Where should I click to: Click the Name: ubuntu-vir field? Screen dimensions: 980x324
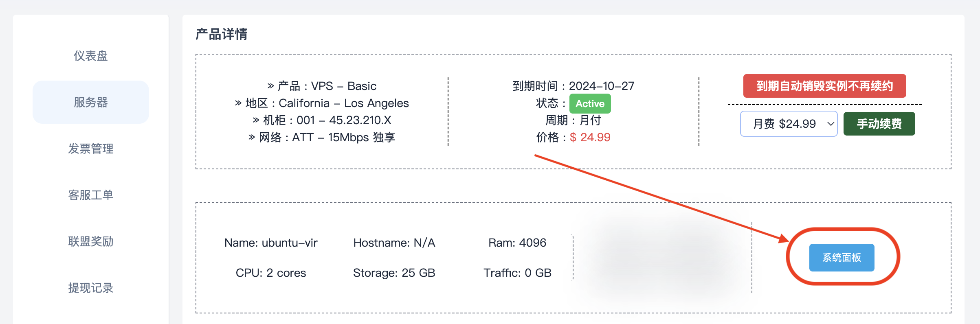[x=271, y=243]
